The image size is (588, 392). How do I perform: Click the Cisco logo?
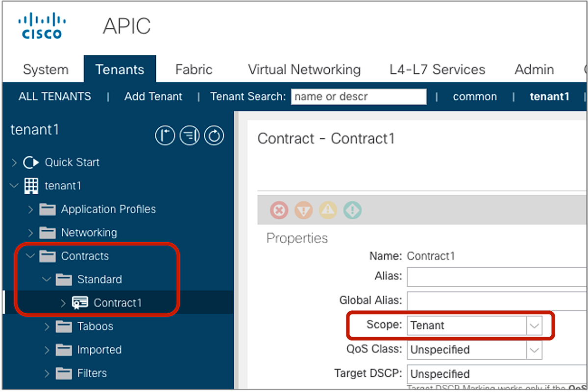pyautogui.click(x=42, y=26)
